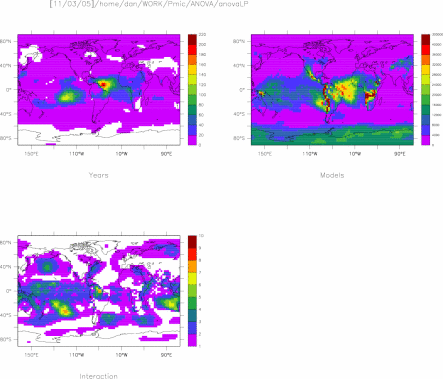Click the 80°N latitude label on Models map

pos(239,42)
